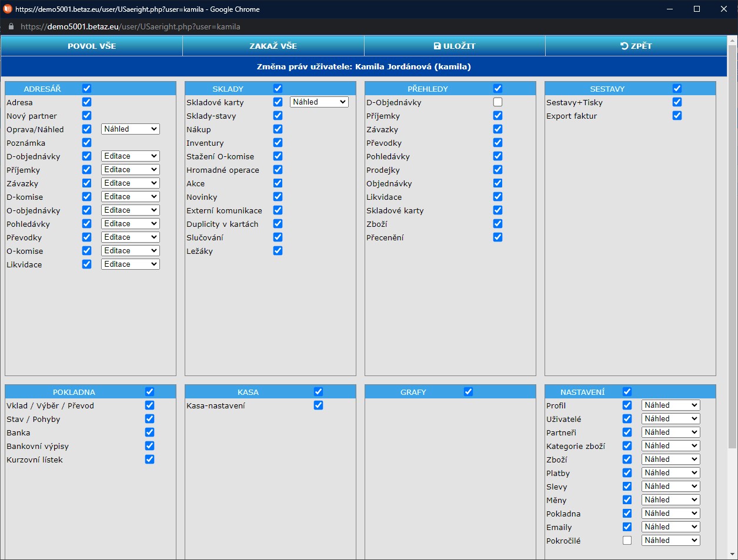Click the undo arrow icon on ZPĚT

(624, 46)
